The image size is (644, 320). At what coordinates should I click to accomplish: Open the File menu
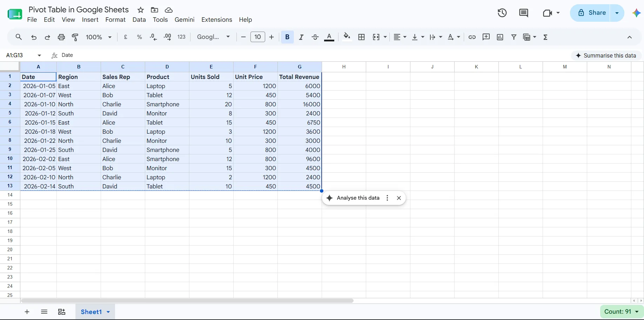32,20
